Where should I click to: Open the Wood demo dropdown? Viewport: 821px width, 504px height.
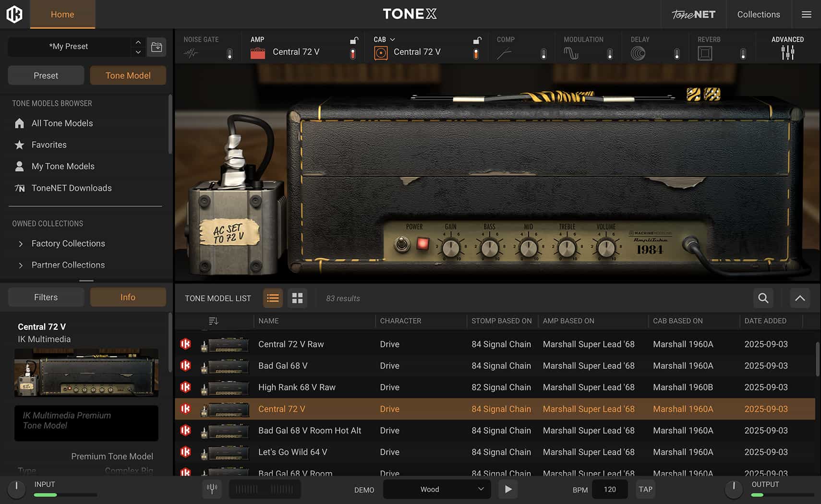[x=436, y=489]
